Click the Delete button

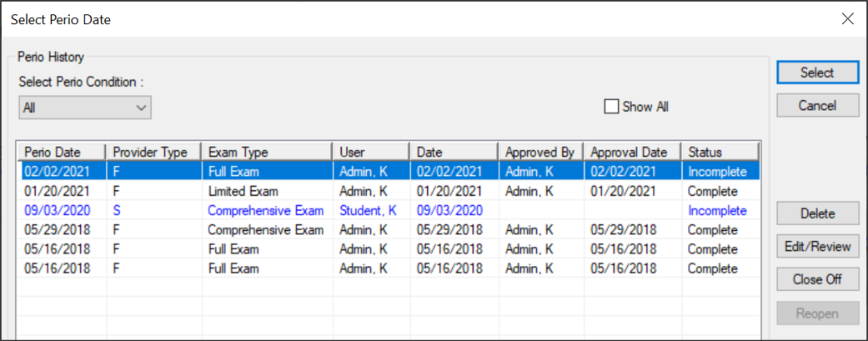pyautogui.click(x=817, y=213)
